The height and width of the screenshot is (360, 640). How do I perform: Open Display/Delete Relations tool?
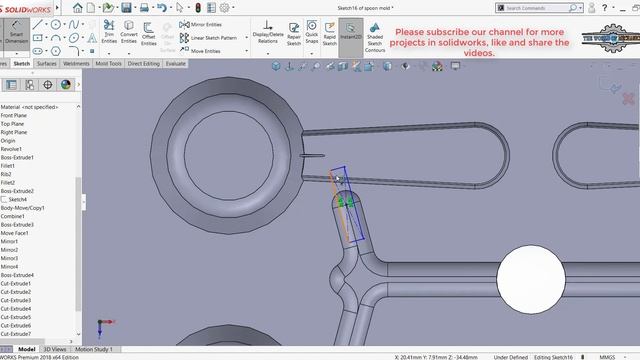click(268, 31)
